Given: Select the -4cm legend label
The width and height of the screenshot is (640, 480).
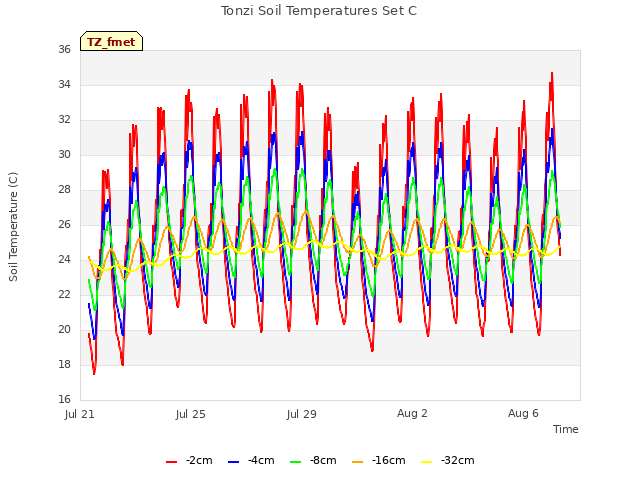Looking at the screenshot, I should (261, 460).
